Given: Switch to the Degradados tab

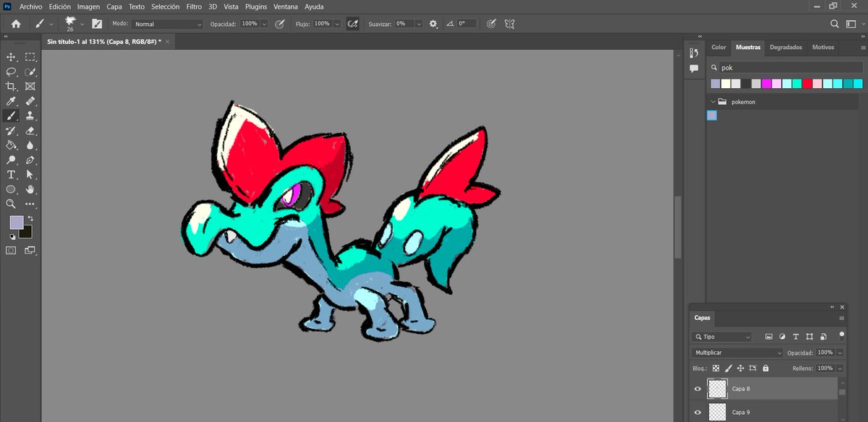Looking at the screenshot, I should [x=786, y=47].
